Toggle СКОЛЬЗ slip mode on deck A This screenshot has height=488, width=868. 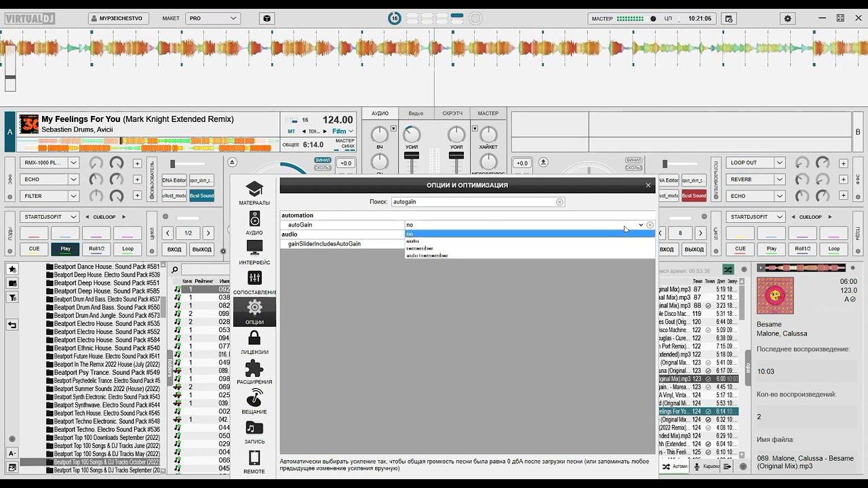(323, 168)
